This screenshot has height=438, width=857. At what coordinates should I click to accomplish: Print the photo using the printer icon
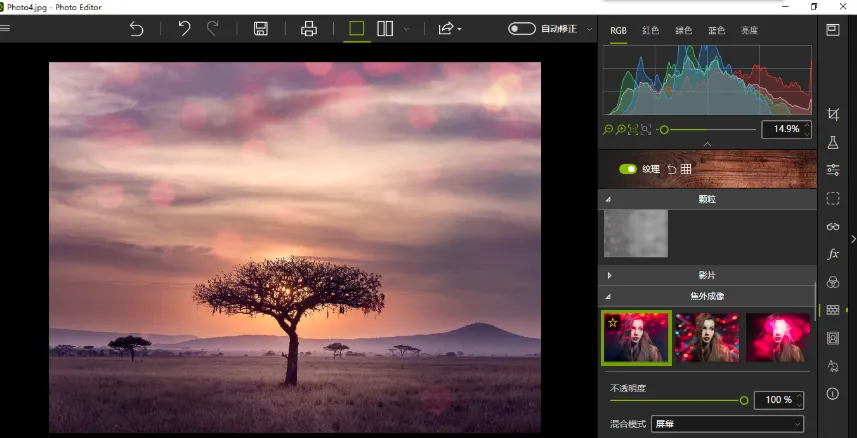pos(309,28)
